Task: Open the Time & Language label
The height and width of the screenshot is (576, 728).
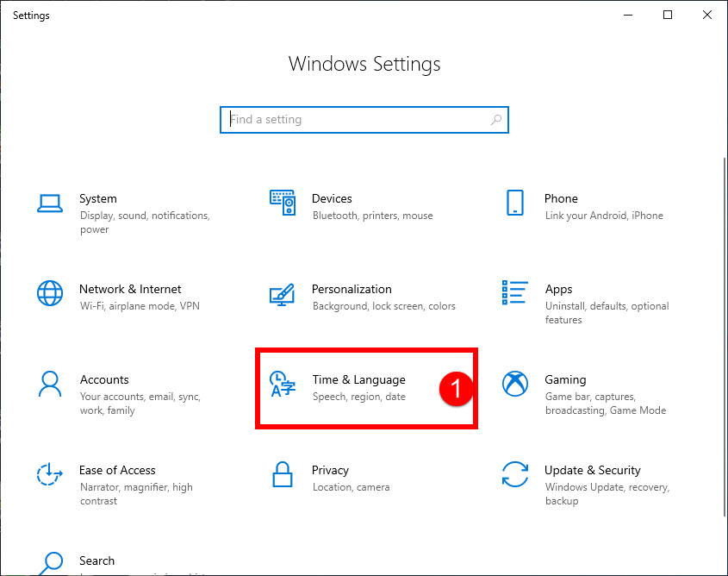Action: tap(359, 380)
